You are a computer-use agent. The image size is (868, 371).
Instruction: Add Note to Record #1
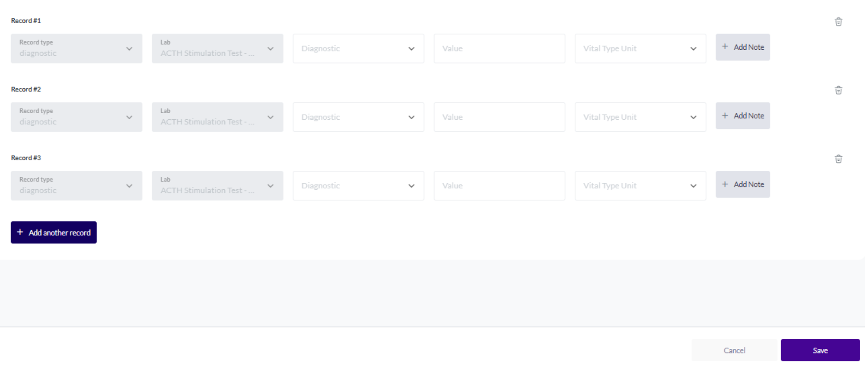coord(742,47)
